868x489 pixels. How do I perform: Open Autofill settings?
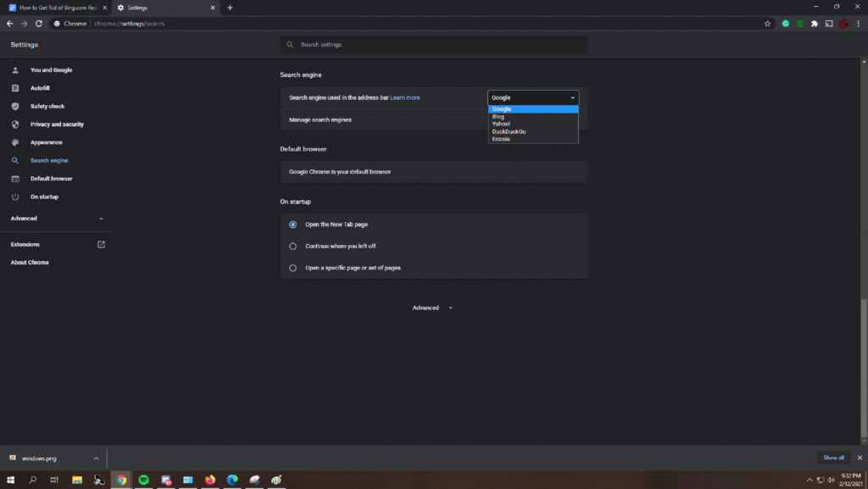[x=40, y=88]
